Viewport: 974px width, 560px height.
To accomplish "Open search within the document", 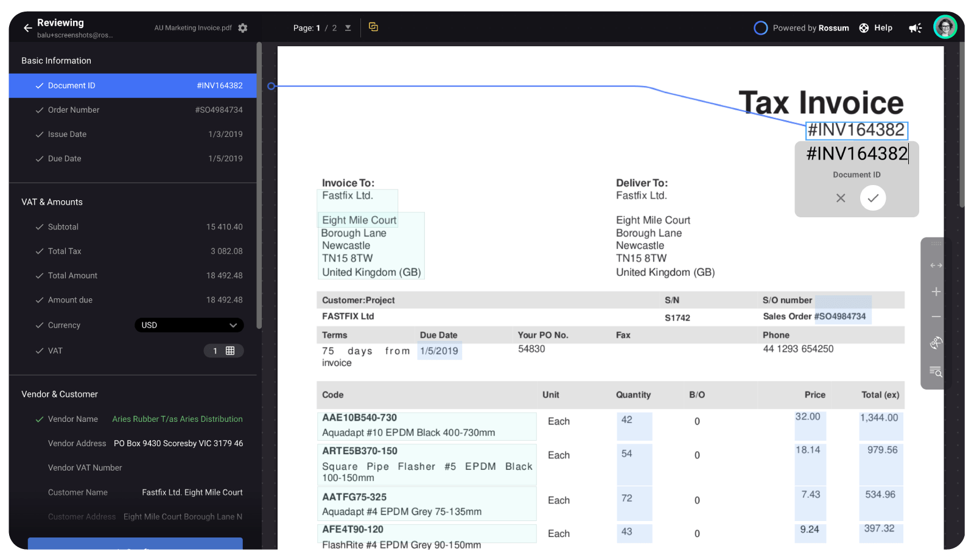I will click(x=936, y=372).
